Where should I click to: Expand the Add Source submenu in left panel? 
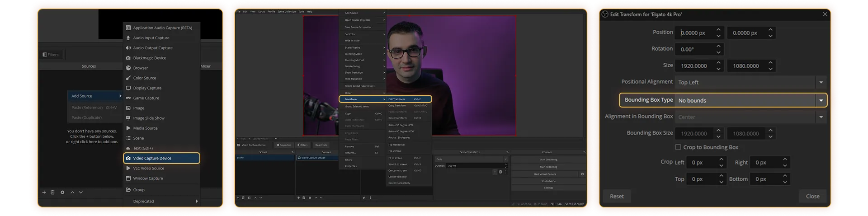click(x=95, y=96)
